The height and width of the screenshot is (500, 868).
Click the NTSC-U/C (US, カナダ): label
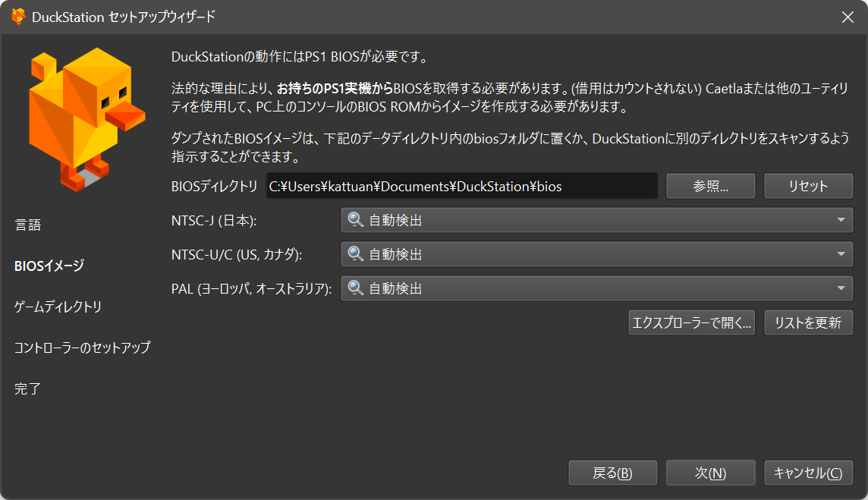tap(237, 254)
